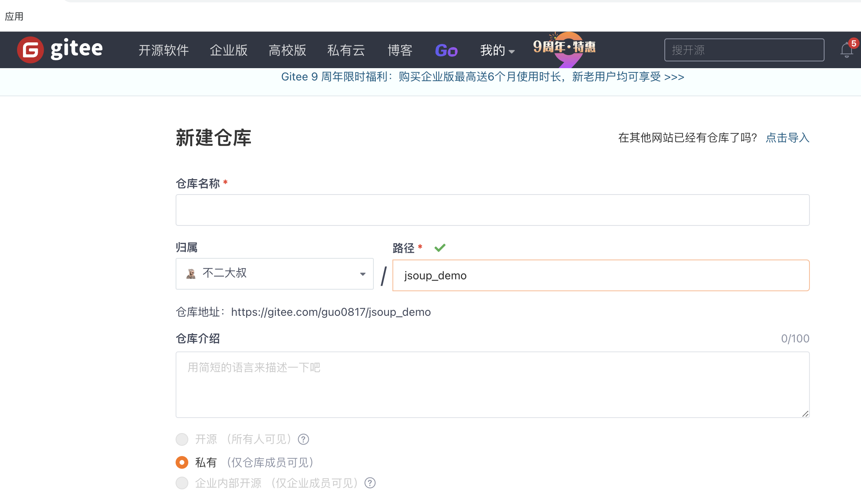Click help icon next to 开源 option

point(304,439)
